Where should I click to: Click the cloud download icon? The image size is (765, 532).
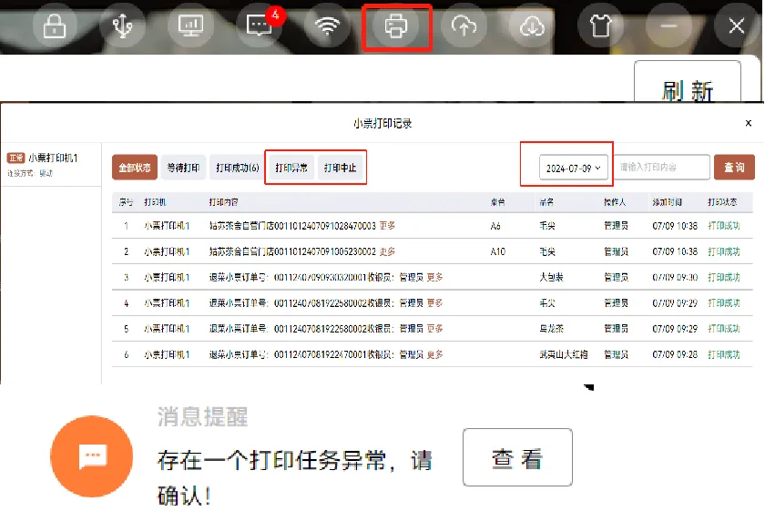click(532, 26)
